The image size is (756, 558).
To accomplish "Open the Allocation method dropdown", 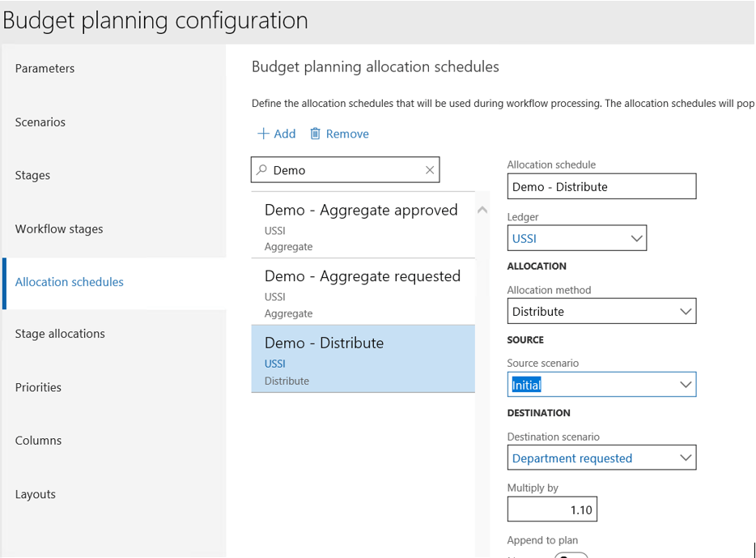I will tap(684, 311).
